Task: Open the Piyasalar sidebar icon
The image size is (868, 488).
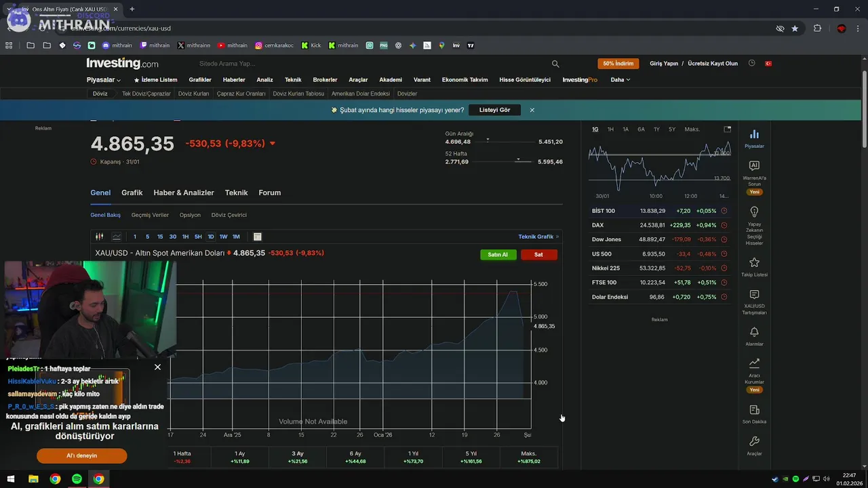Action: point(754,134)
